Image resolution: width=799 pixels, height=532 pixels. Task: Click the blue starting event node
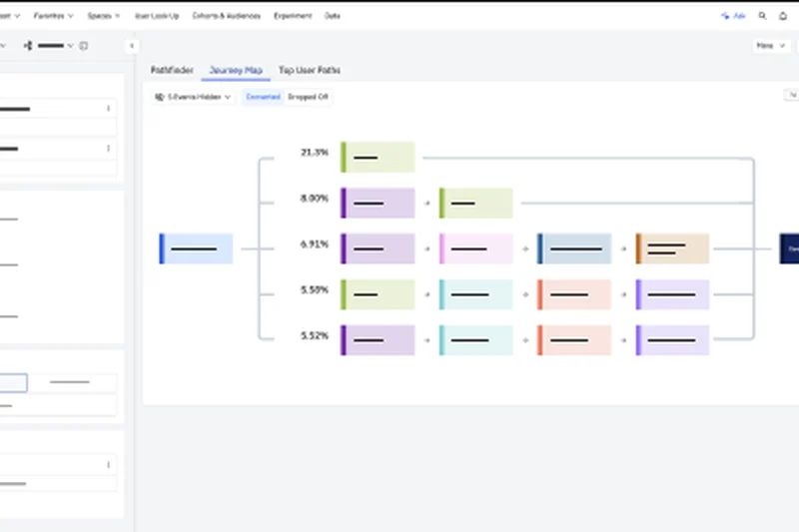196,249
